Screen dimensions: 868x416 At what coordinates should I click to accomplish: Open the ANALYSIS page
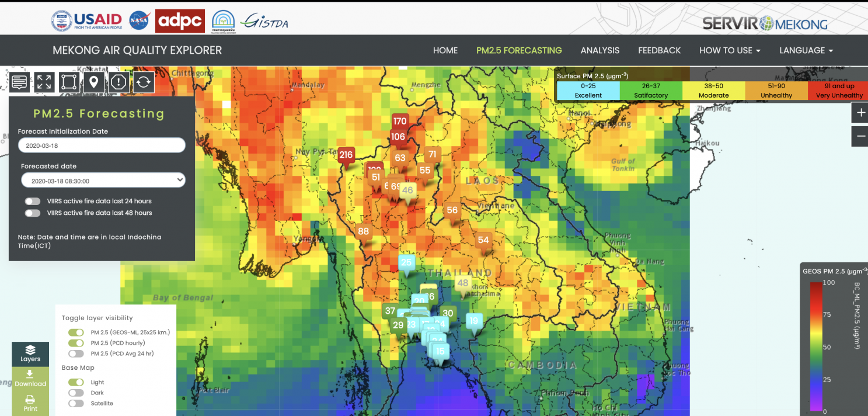pyautogui.click(x=600, y=50)
